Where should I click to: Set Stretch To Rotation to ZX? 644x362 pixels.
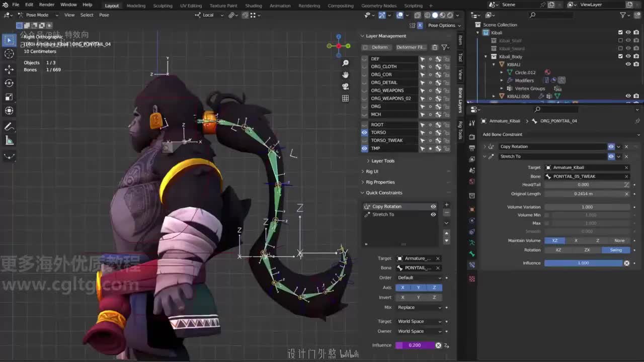[587, 250]
